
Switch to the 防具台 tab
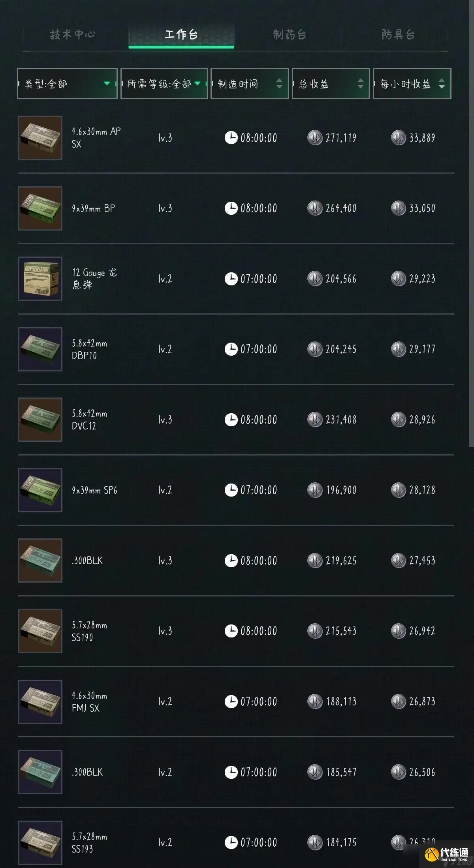(x=398, y=35)
